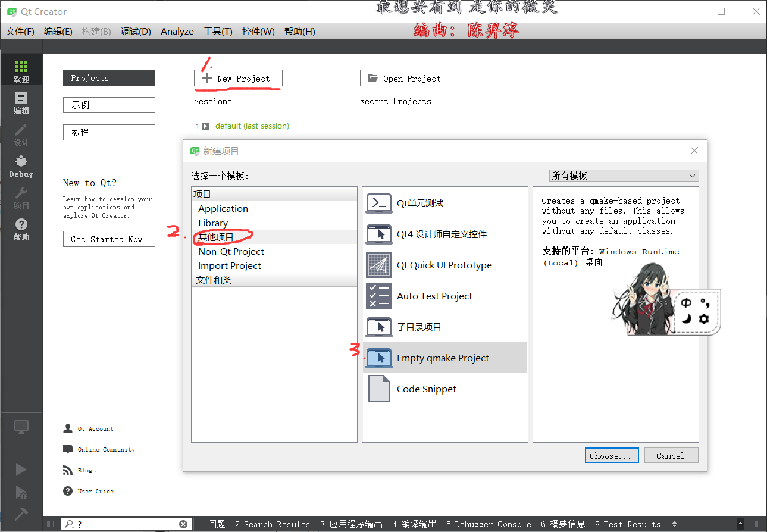Screen dimensions: 767x532
Task: Switch to the 编辑 mode in sidebar
Action: 21,102
